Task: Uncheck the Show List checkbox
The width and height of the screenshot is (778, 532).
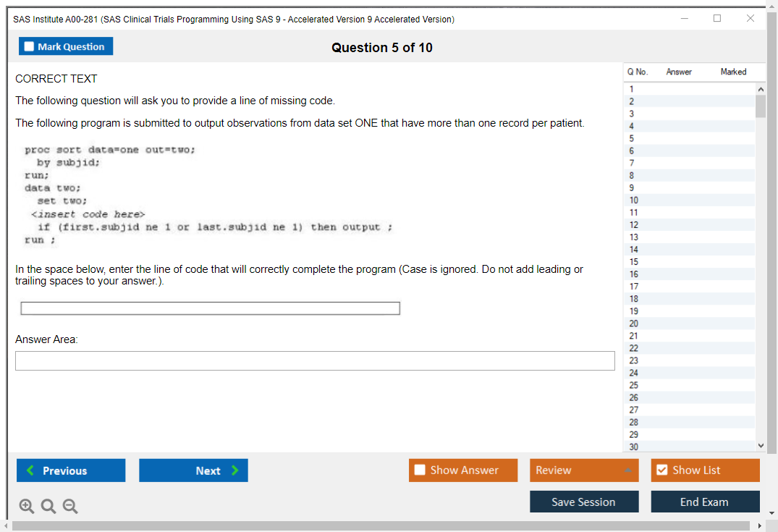Action: tap(661, 470)
